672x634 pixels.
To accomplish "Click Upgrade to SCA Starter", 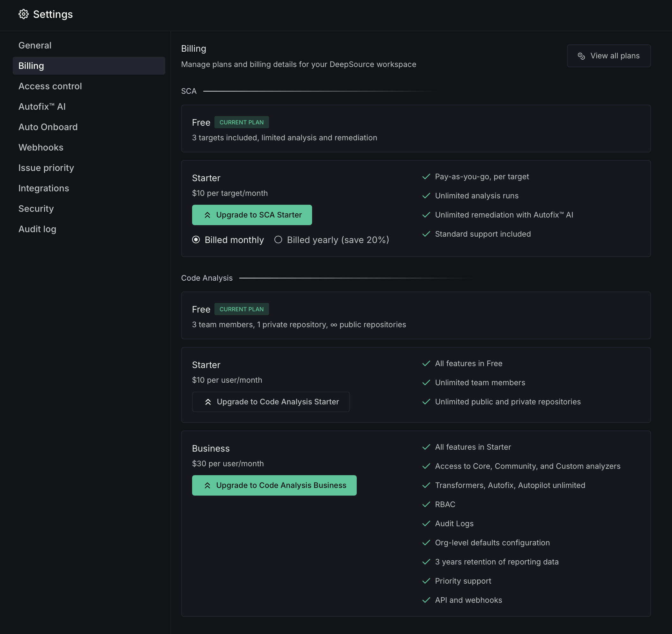I will click(252, 215).
